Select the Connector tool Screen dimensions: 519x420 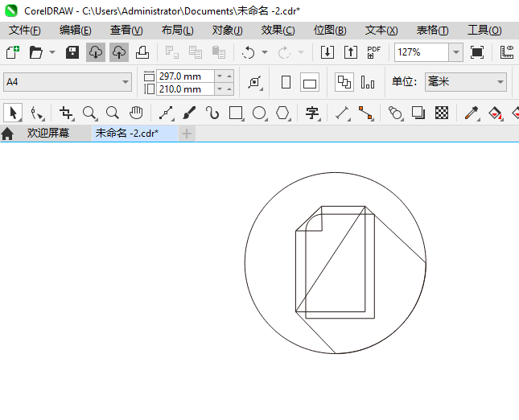coord(366,113)
